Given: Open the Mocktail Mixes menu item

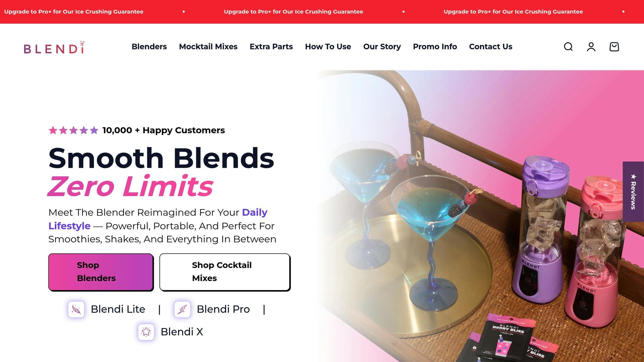Looking at the screenshot, I should pos(208,47).
